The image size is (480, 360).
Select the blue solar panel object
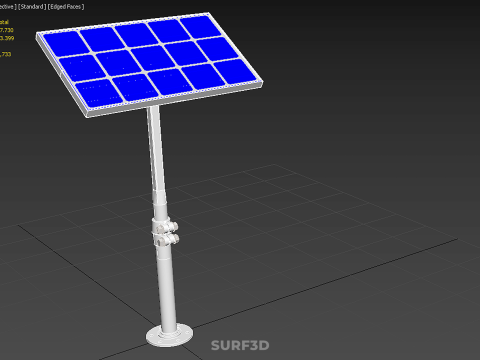tap(149, 65)
